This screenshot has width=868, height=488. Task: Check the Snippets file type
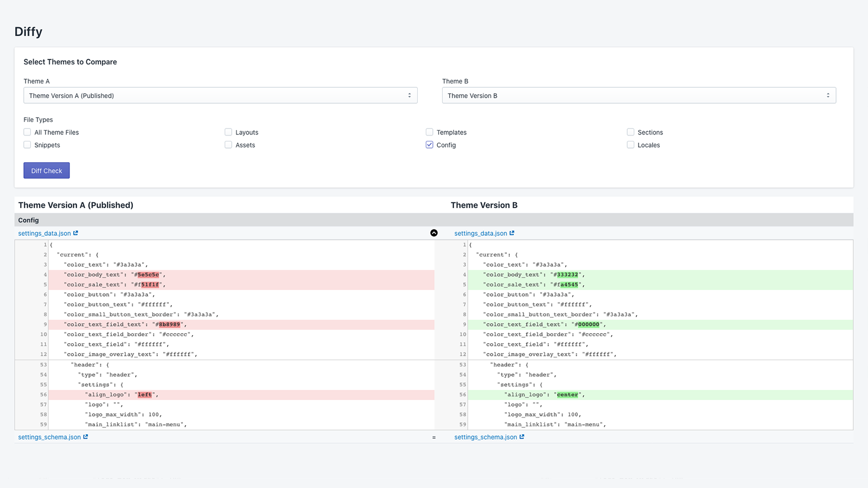point(27,145)
